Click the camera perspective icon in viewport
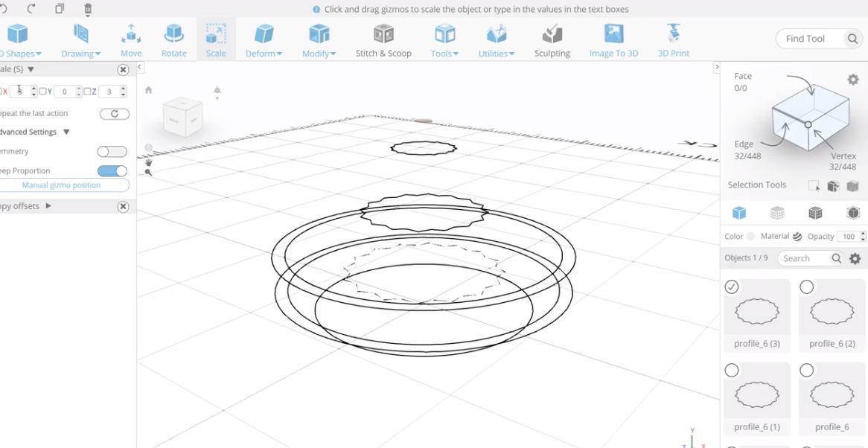868x448 pixels. point(217,91)
